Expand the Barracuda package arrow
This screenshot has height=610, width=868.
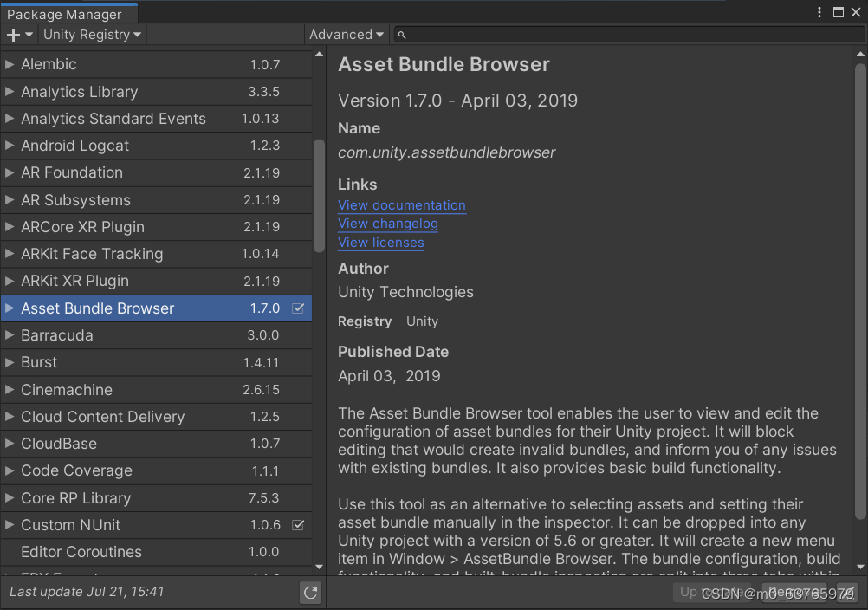10,335
